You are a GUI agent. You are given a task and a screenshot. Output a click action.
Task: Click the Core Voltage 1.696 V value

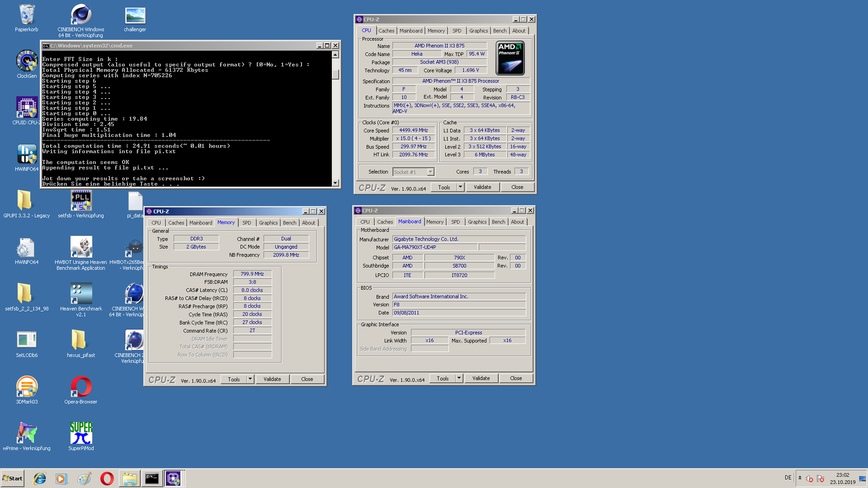(x=470, y=70)
